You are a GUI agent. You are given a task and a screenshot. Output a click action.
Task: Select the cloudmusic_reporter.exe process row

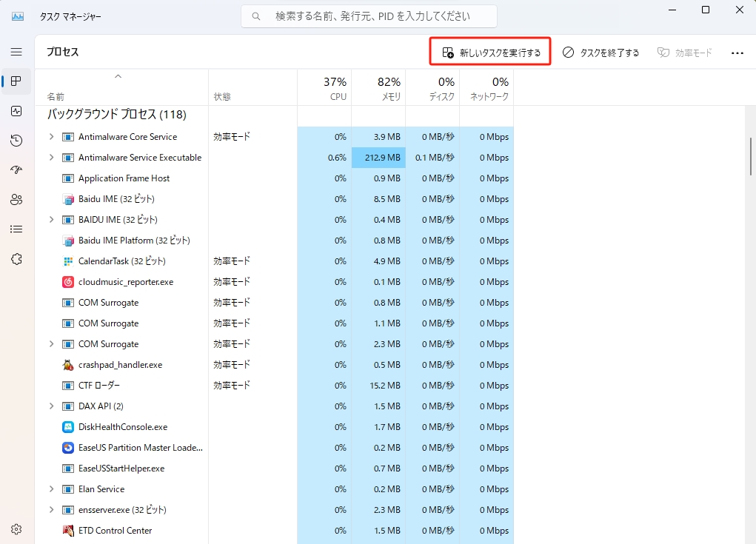pyautogui.click(x=126, y=282)
